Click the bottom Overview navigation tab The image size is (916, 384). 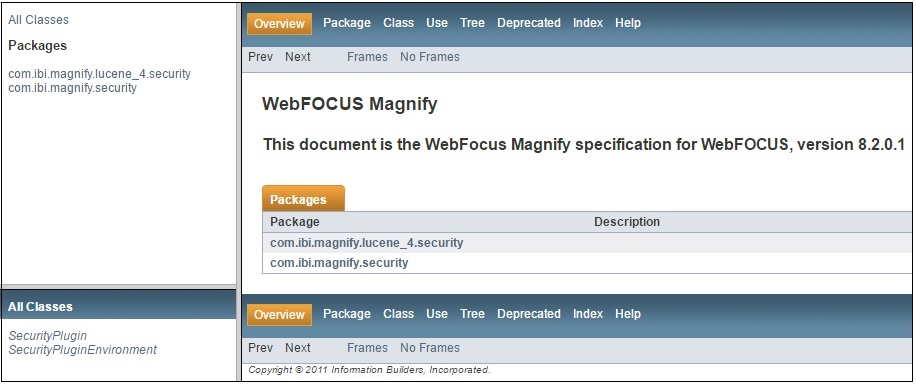coord(279,314)
